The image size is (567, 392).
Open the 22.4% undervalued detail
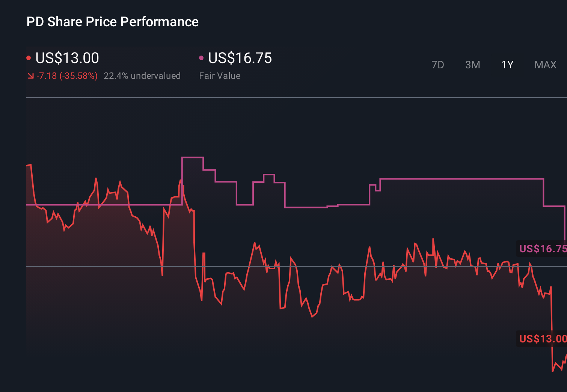pyautogui.click(x=142, y=75)
